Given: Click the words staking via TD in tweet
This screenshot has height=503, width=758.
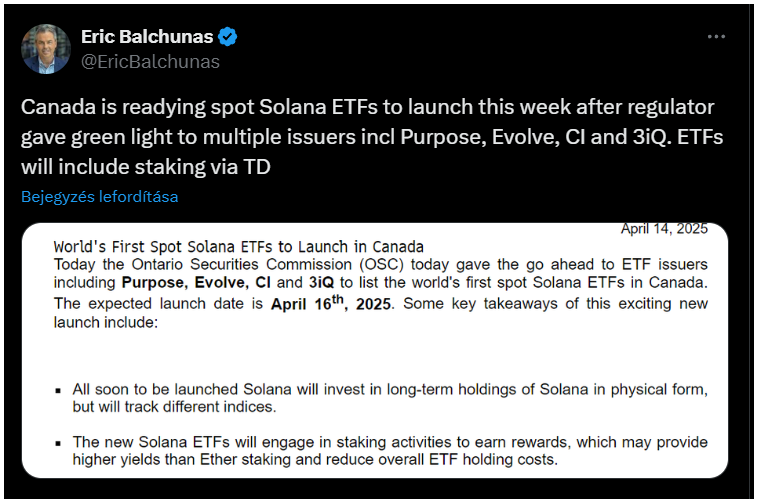Looking at the screenshot, I should click(202, 167).
